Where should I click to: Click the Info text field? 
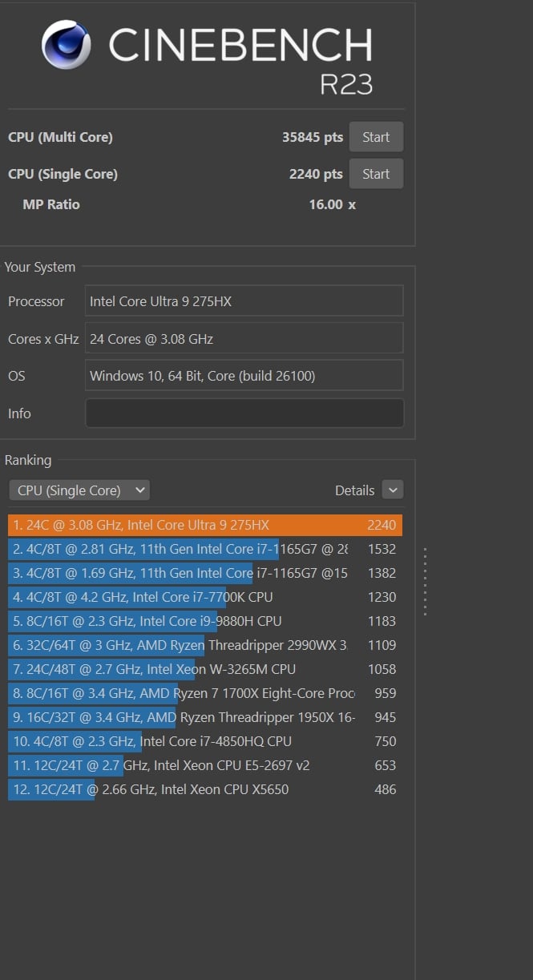244,413
